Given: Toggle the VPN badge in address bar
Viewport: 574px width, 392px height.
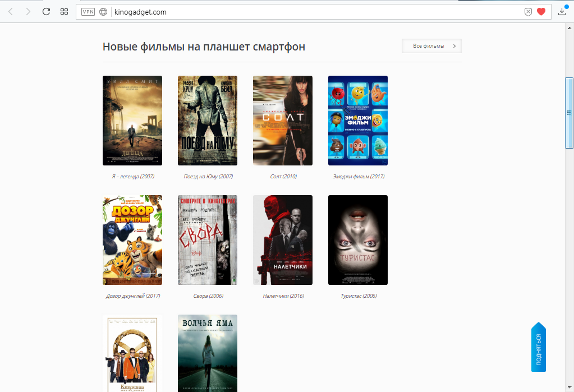Looking at the screenshot, I should click(x=88, y=12).
